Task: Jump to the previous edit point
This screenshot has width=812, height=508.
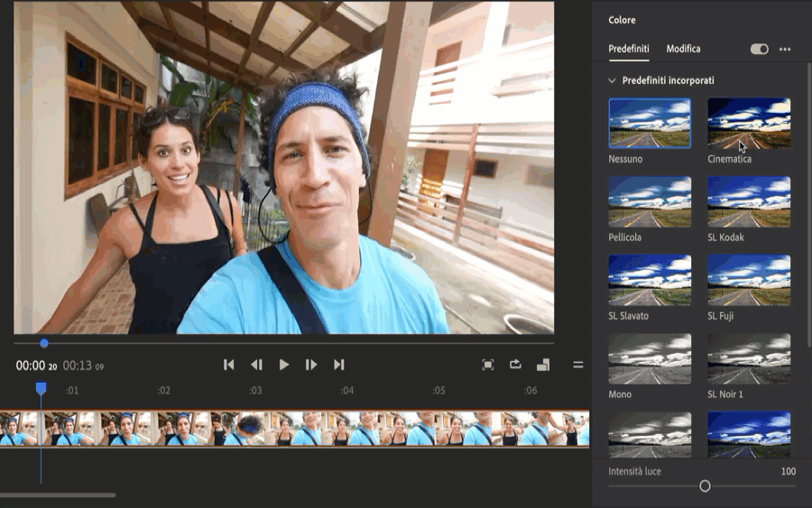Action: point(228,365)
